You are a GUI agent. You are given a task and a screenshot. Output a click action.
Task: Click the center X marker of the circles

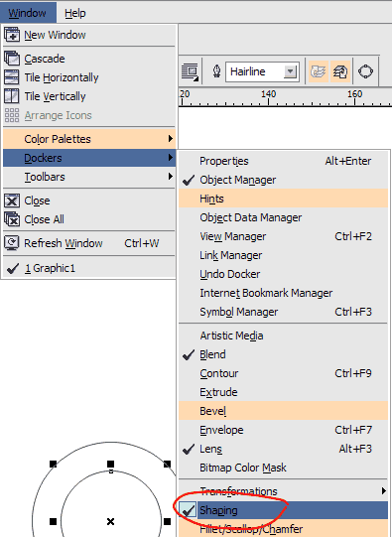110,521
